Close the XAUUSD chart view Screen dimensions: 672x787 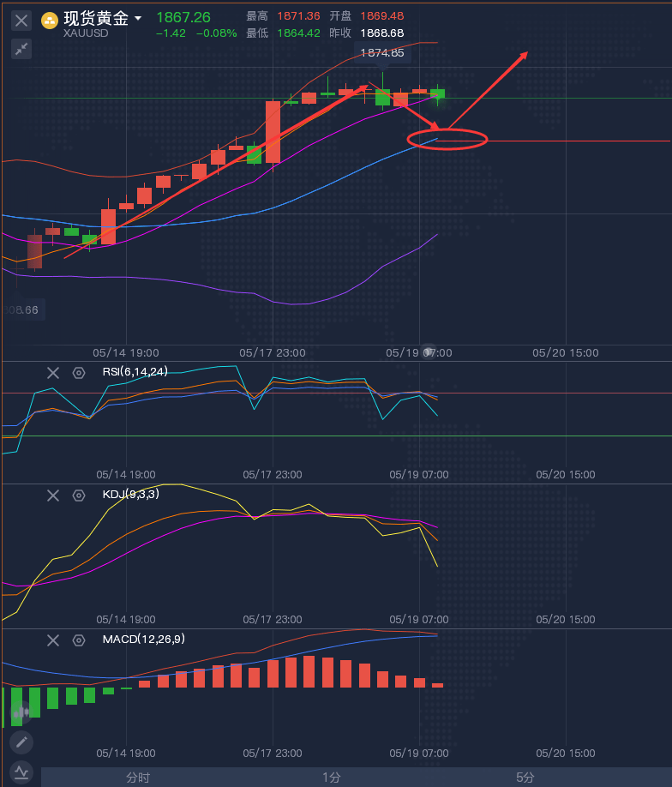(21, 21)
